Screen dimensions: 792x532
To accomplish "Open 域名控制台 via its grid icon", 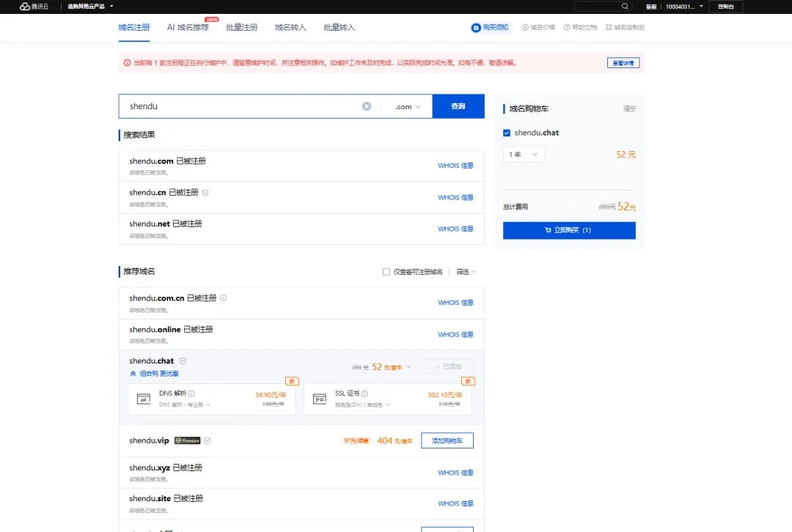I will pos(609,27).
